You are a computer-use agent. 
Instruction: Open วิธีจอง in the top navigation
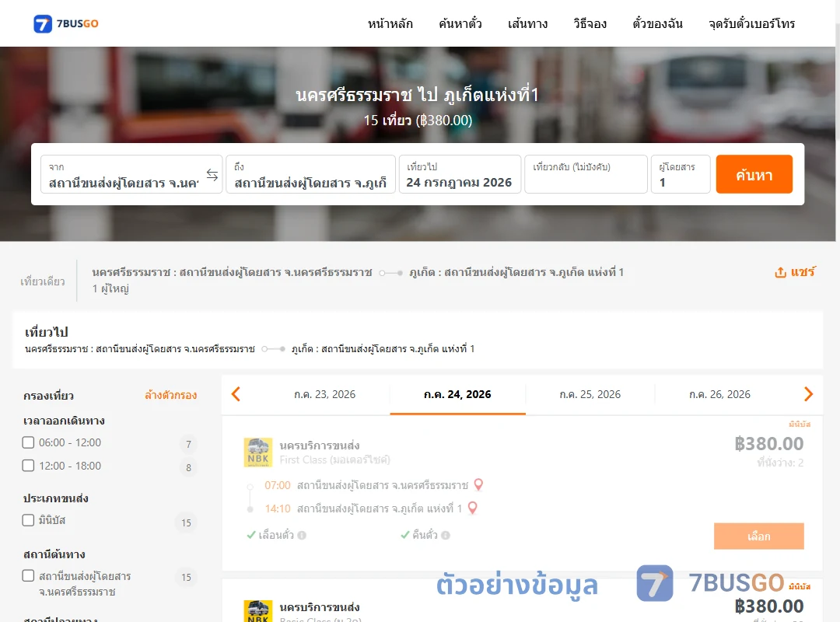point(590,23)
